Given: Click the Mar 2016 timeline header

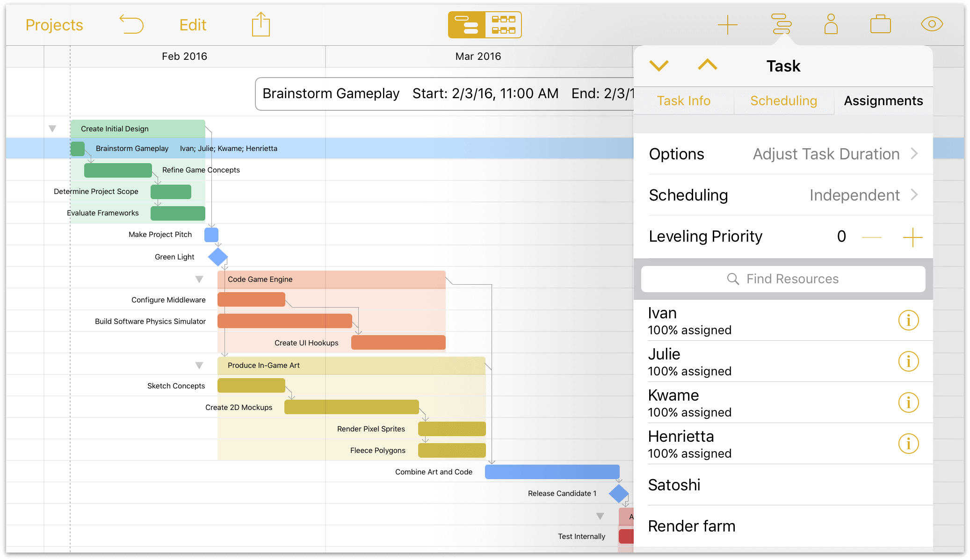Looking at the screenshot, I should (x=478, y=56).
